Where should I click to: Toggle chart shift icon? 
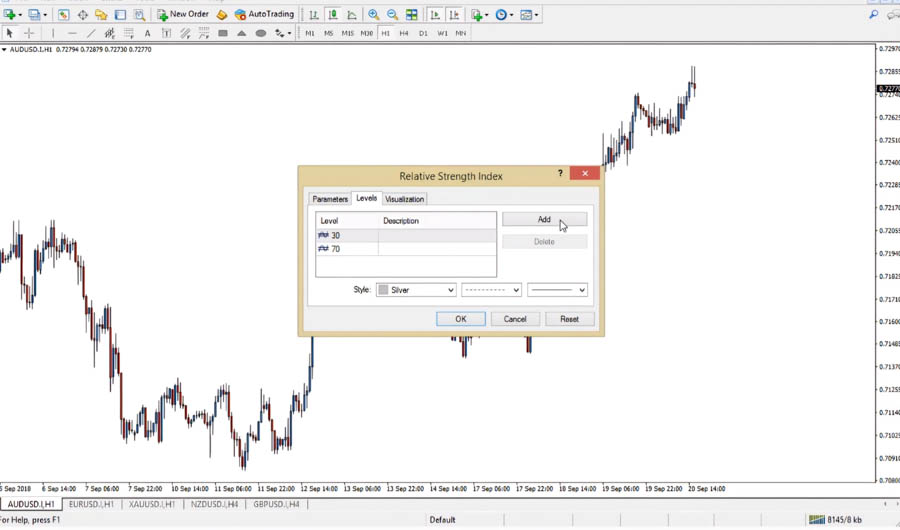pyautogui.click(x=454, y=14)
